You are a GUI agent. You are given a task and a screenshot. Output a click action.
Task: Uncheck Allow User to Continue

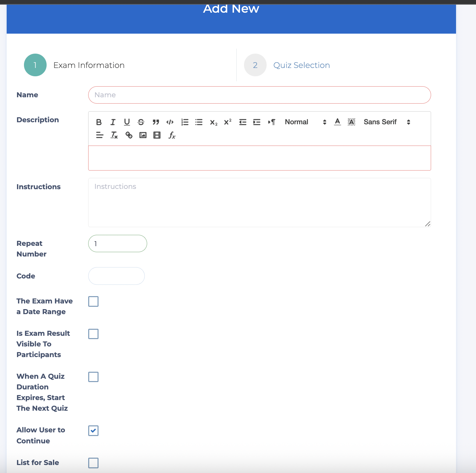click(x=93, y=431)
